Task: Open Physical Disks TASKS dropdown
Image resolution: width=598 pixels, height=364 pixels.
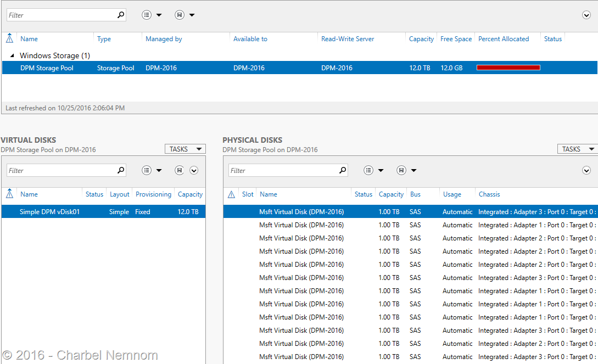Action: pos(577,149)
